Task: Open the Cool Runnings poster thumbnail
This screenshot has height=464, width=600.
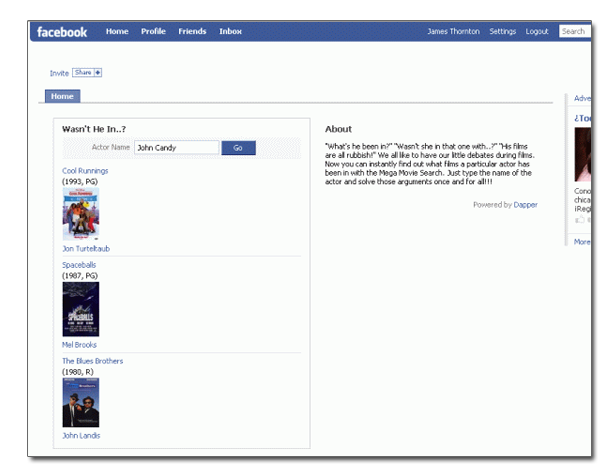Action: pos(80,213)
